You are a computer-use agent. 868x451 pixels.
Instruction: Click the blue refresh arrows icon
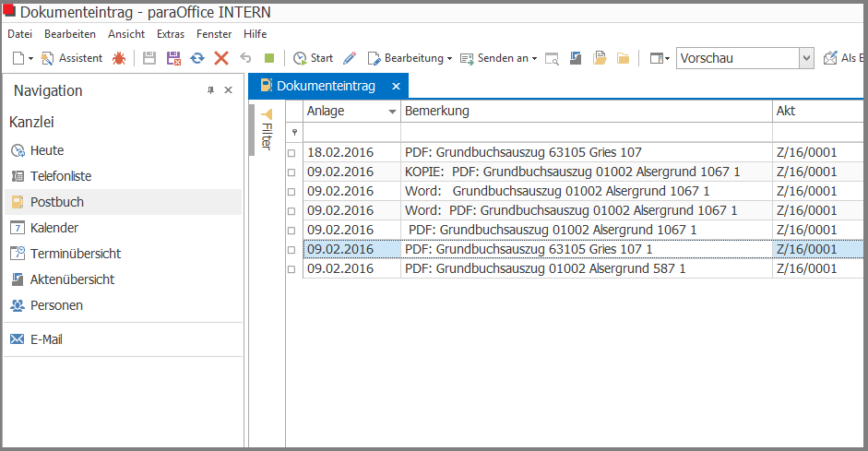pyautogui.click(x=197, y=58)
